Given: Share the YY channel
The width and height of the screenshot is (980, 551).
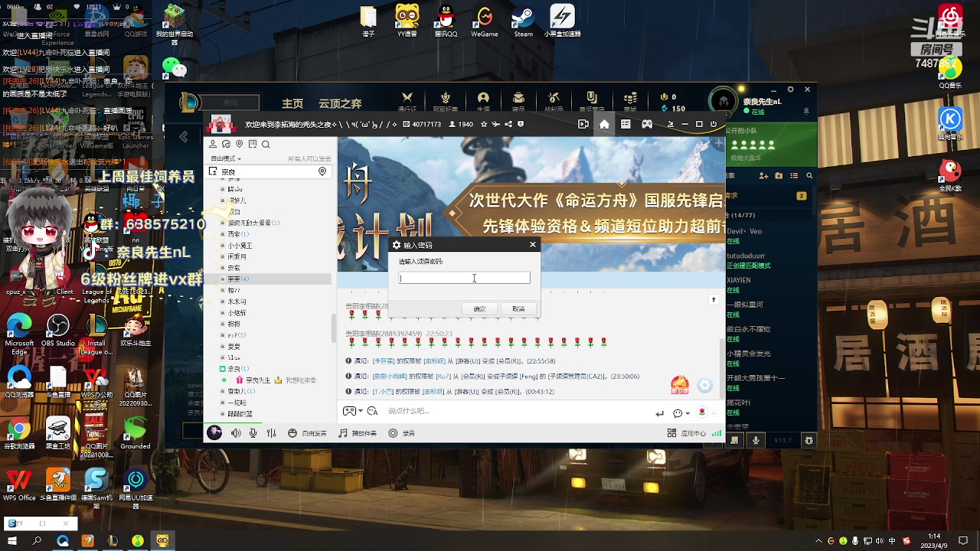Looking at the screenshot, I should (508, 124).
